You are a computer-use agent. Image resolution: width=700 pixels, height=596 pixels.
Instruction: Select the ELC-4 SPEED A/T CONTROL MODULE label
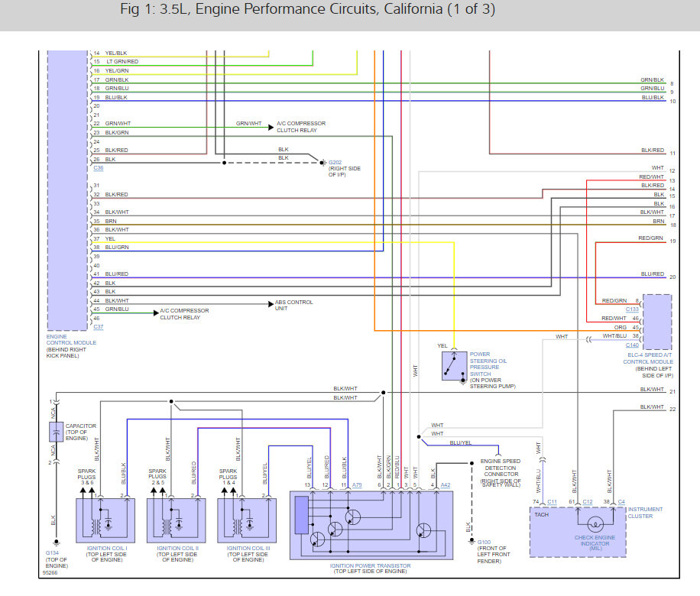(648, 358)
